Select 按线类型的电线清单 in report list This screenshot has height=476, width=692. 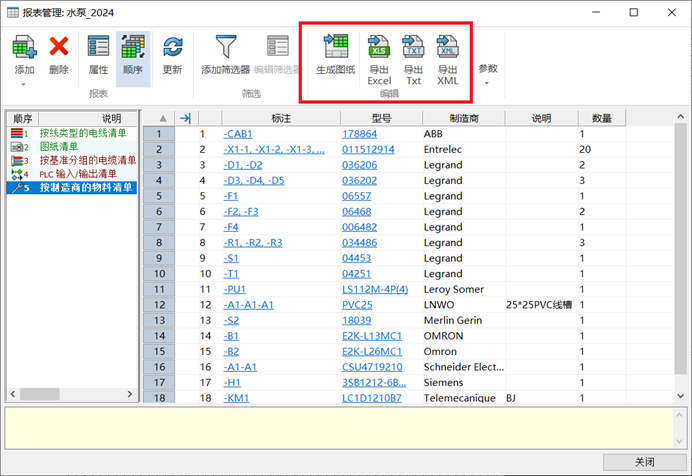click(x=82, y=132)
